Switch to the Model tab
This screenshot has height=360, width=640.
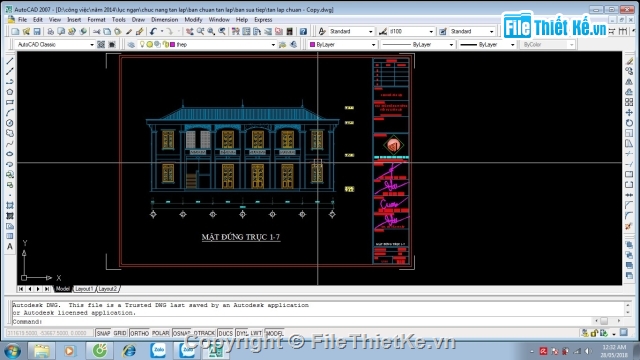(x=62, y=289)
